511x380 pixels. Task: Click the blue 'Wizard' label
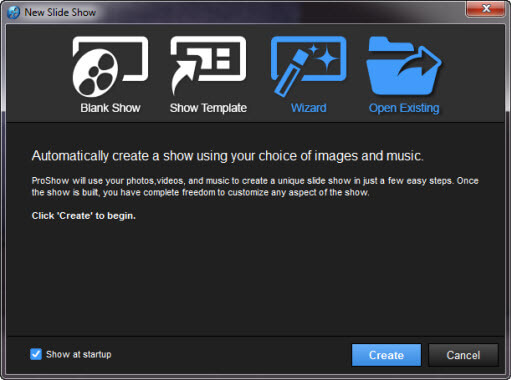pyautogui.click(x=309, y=108)
